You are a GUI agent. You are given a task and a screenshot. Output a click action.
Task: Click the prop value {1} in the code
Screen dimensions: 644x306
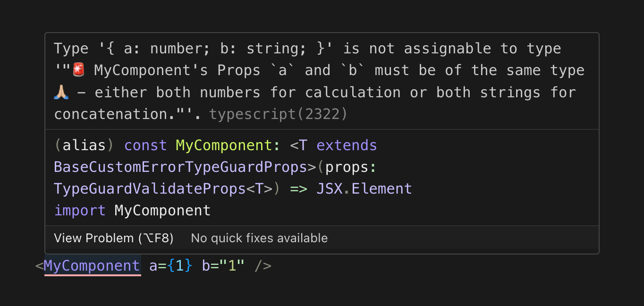point(180,266)
